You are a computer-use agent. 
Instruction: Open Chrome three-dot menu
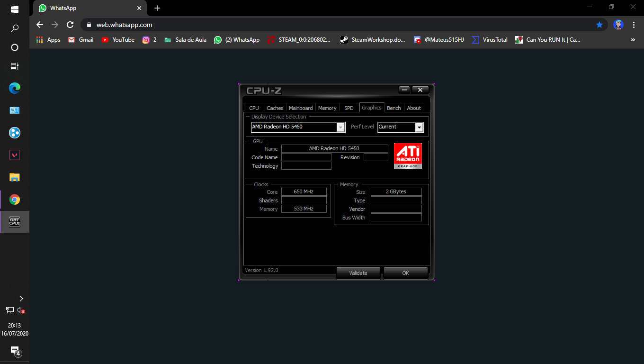tap(634, 25)
